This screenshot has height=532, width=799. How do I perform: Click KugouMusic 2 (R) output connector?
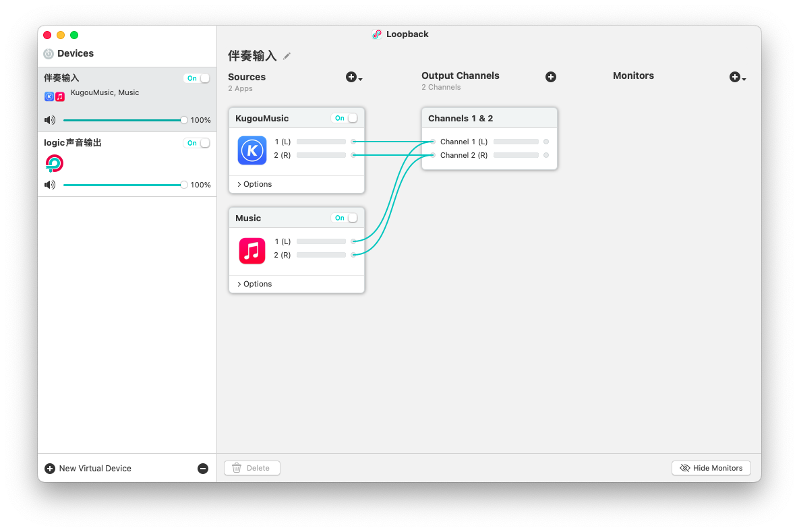point(353,155)
